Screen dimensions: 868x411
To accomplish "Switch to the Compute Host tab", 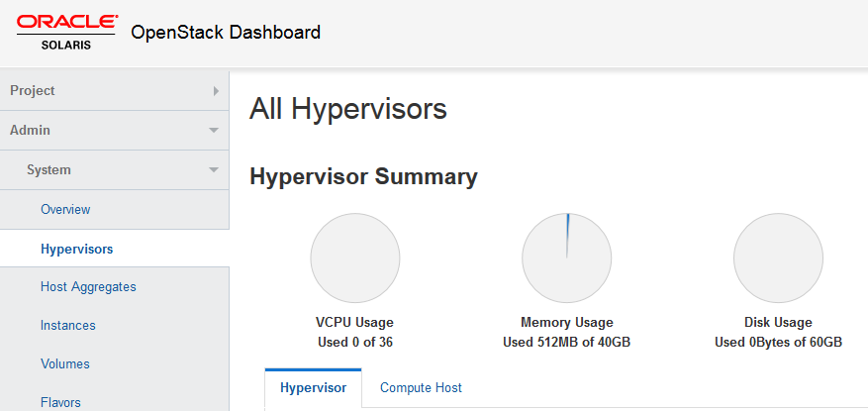I will pyautogui.click(x=421, y=388).
